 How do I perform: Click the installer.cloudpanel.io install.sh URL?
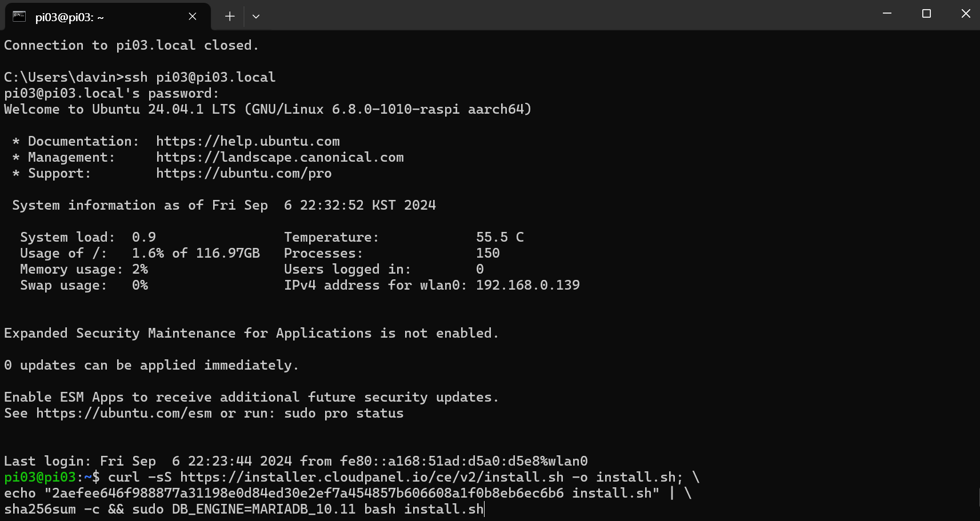pos(372,477)
